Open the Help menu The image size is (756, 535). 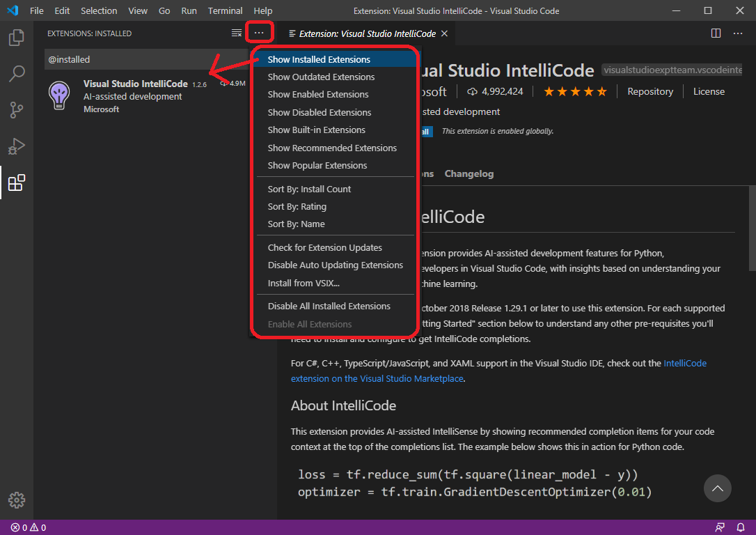[x=263, y=10]
